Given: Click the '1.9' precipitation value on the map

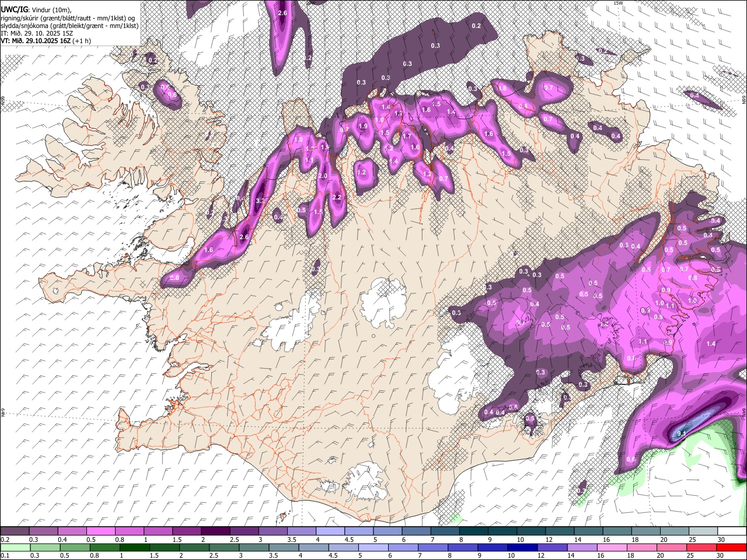Looking at the screenshot, I should tap(363, 127).
